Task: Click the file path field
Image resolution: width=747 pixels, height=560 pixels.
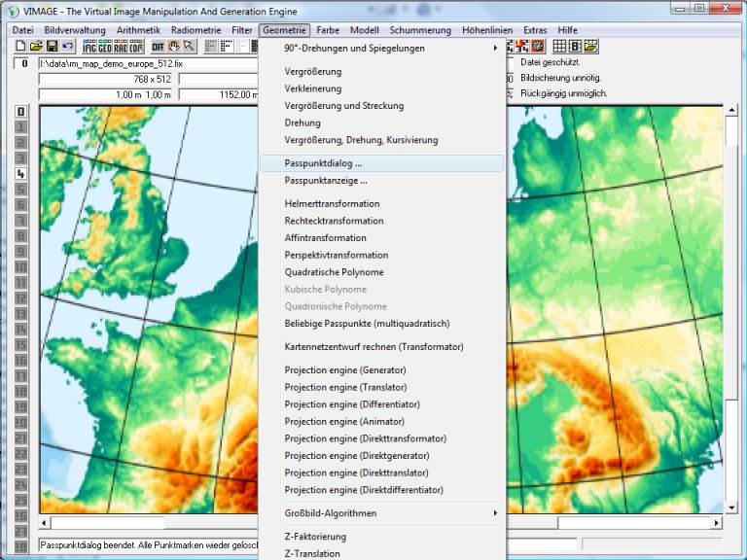Action: (x=146, y=63)
